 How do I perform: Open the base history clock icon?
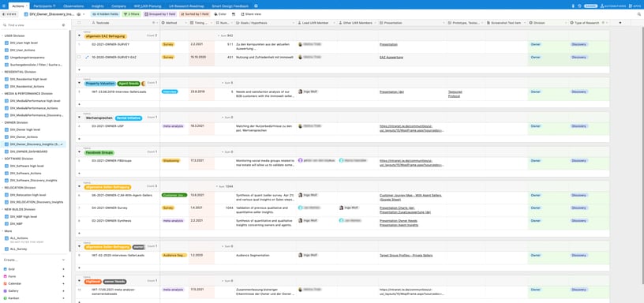point(579,6)
